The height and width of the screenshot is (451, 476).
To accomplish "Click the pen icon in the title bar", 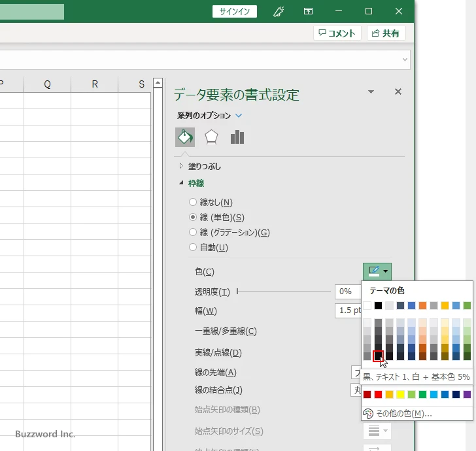I will coord(279,11).
